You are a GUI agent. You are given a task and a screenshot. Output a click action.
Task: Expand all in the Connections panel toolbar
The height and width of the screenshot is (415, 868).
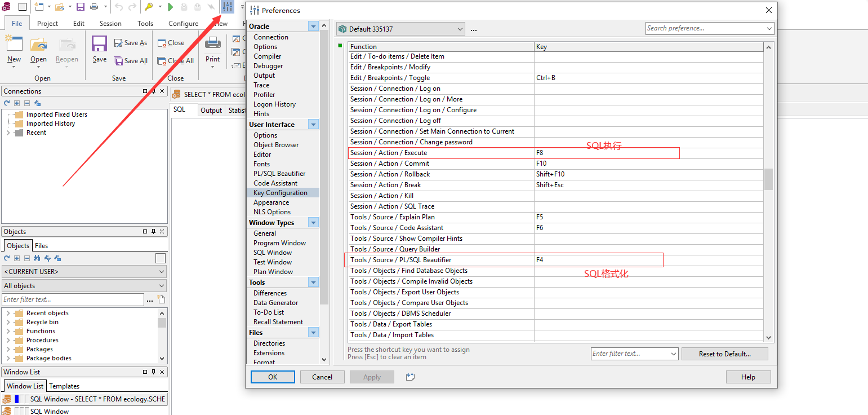(17, 103)
